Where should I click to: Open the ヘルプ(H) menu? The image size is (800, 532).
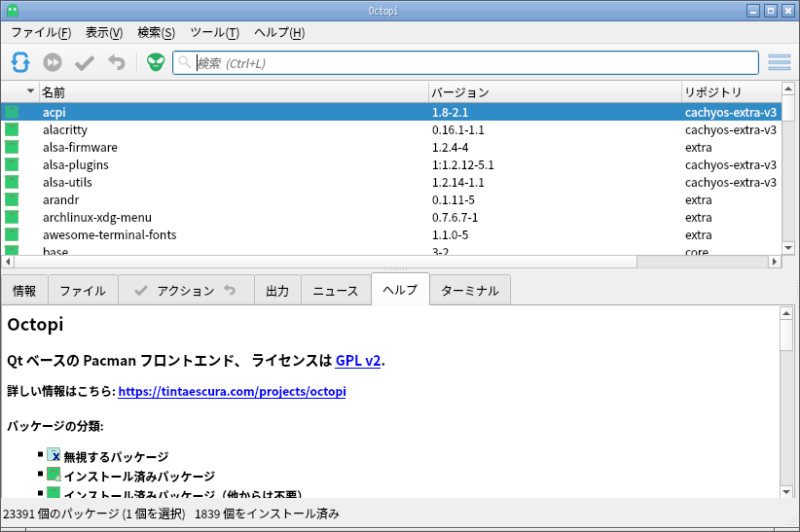click(279, 33)
